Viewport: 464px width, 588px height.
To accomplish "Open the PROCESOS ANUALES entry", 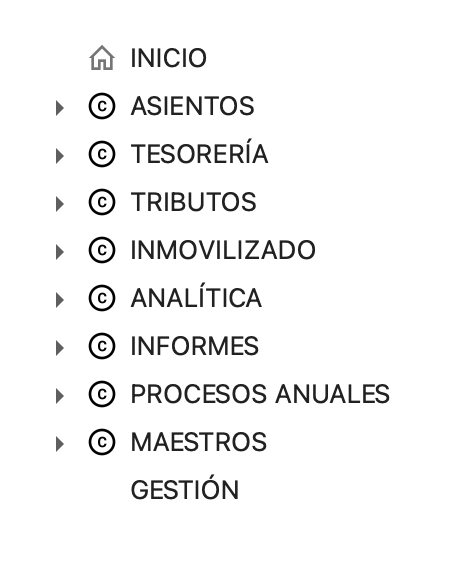I will tap(260, 394).
